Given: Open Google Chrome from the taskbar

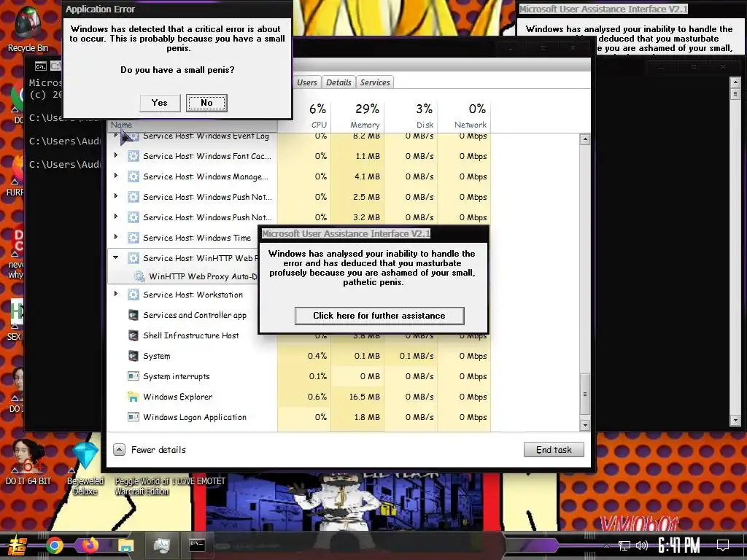Looking at the screenshot, I should pos(54,545).
